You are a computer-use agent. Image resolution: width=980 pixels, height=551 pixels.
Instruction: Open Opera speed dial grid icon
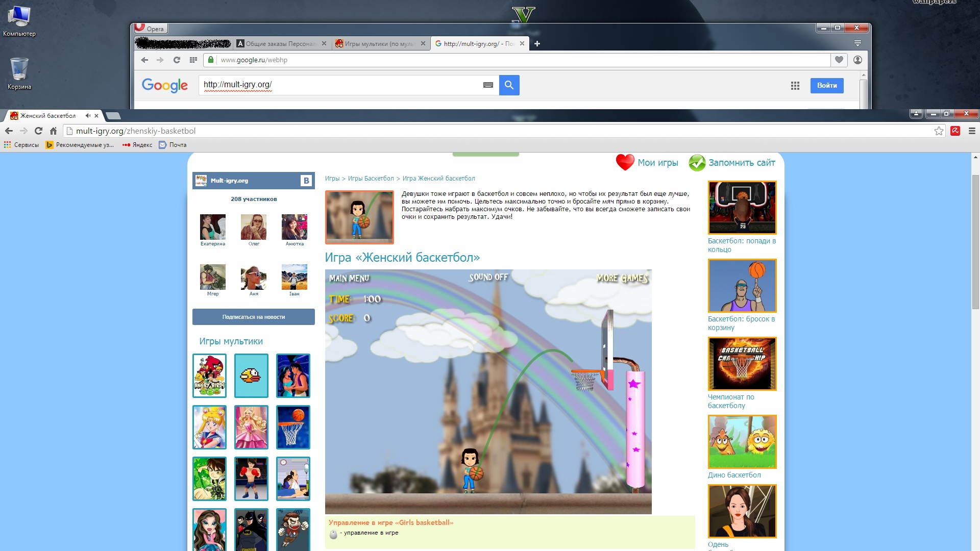(193, 60)
